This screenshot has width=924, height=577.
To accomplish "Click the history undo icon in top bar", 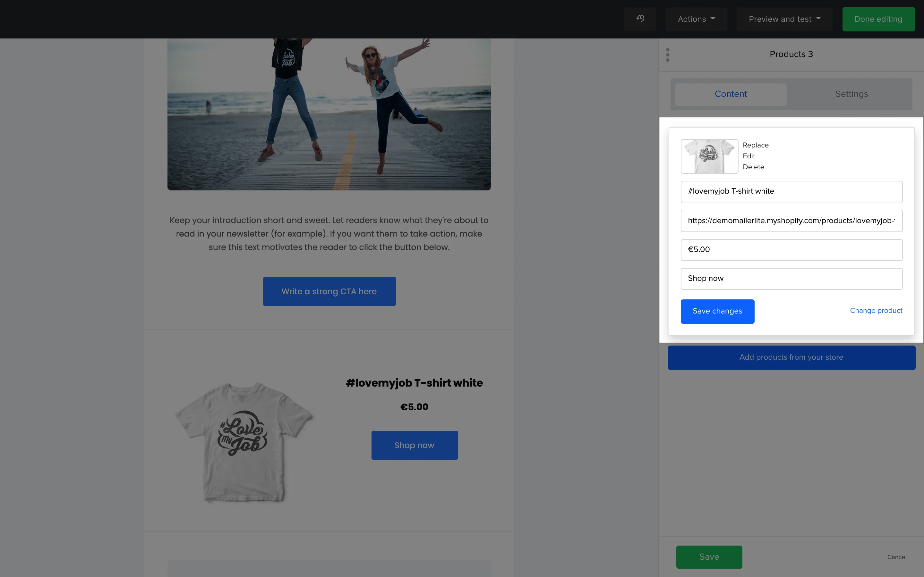I will [x=640, y=19].
